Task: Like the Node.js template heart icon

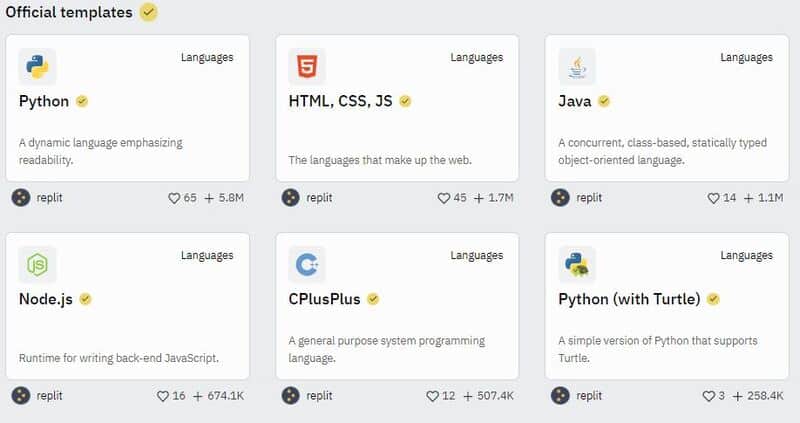Action: click(x=163, y=396)
